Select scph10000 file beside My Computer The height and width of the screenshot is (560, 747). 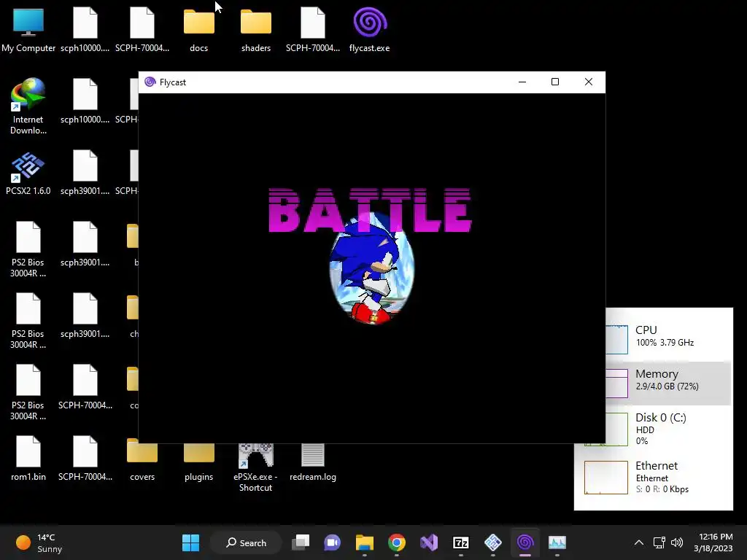(x=85, y=31)
